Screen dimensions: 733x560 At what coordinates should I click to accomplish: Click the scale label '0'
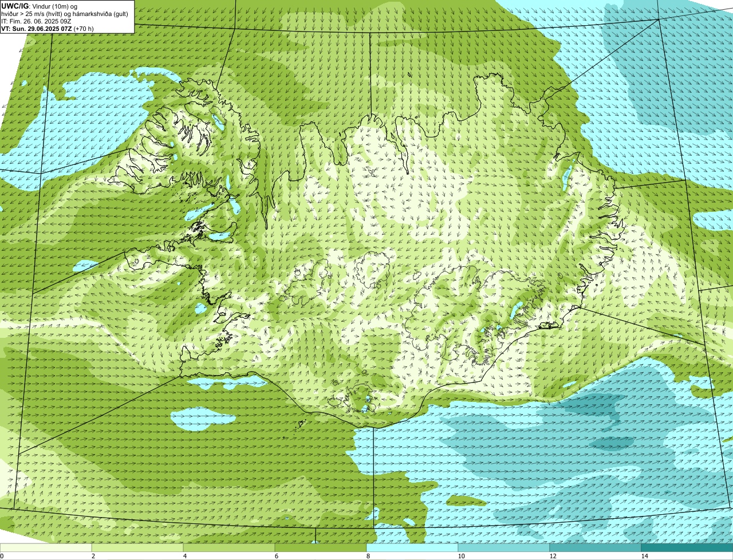coord(2,556)
